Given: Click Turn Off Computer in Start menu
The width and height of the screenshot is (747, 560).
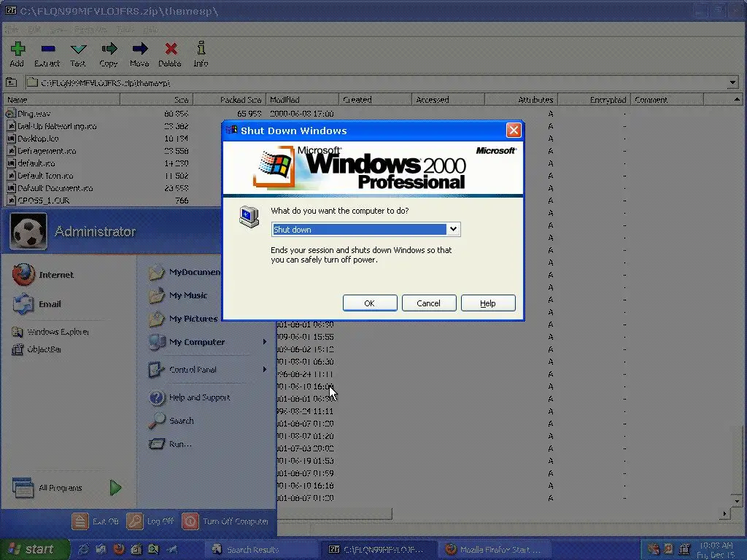Looking at the screenshot, I should coord(226,521).
